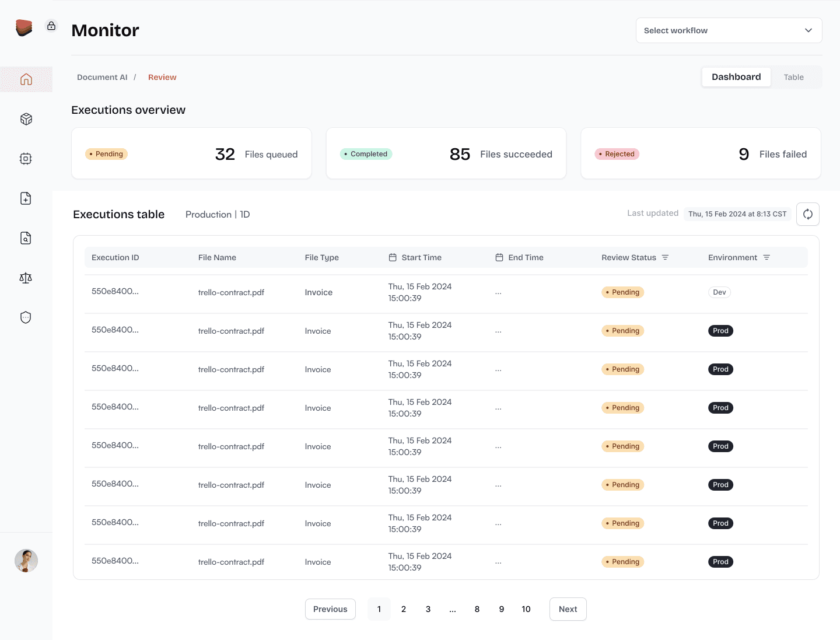Click the Review Status column header text

[x=629, y=257]
